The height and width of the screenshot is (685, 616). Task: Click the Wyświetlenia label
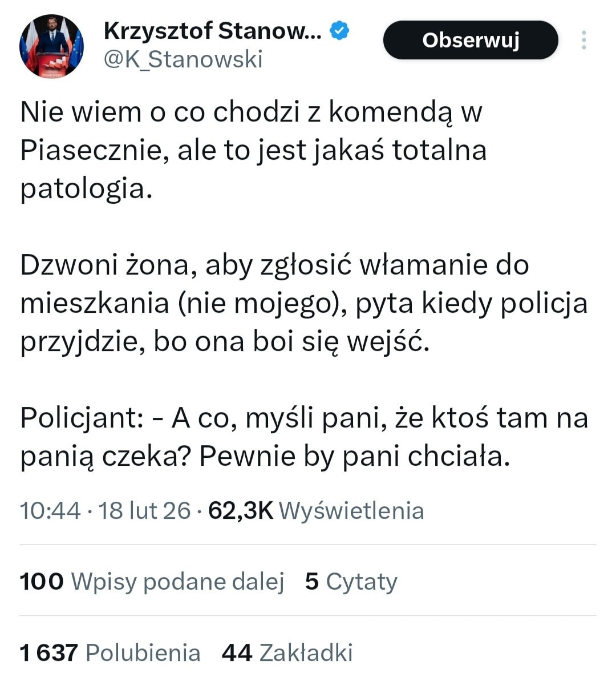[x=351, y=510]
